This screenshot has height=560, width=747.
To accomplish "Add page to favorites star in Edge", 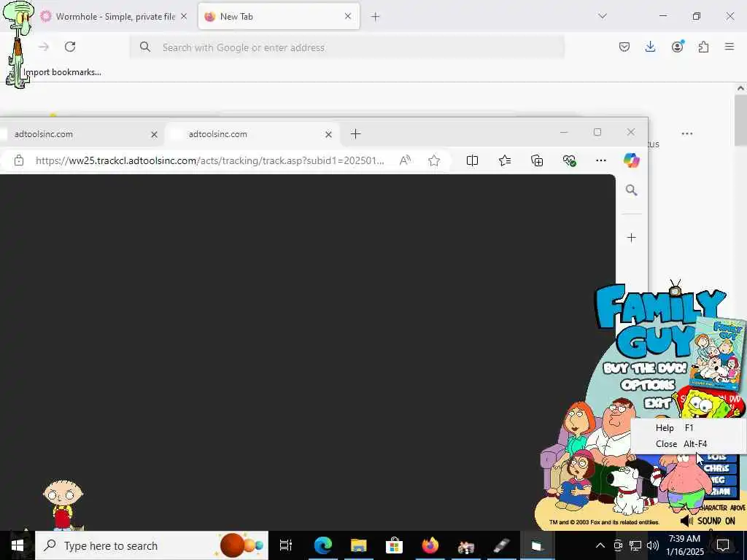I will tap(434, 160).
